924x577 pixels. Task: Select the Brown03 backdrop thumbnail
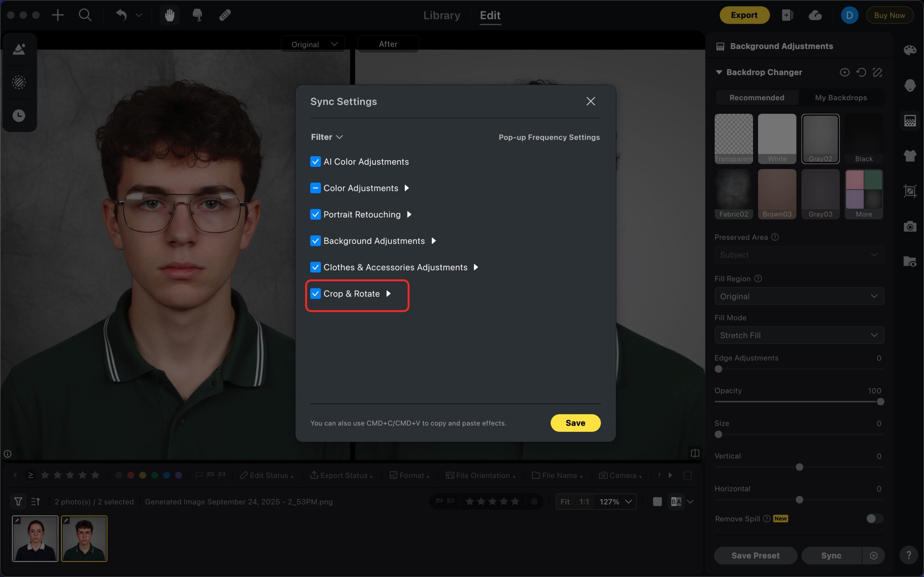click(x=777, y=194)
